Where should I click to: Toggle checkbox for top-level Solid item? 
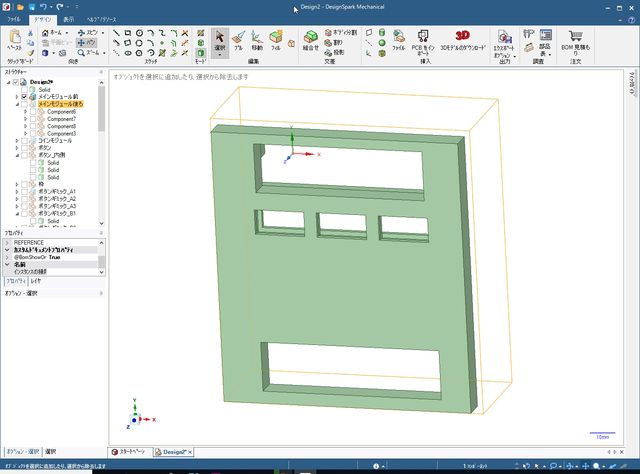pyautogui.click(x=24, y=89)
